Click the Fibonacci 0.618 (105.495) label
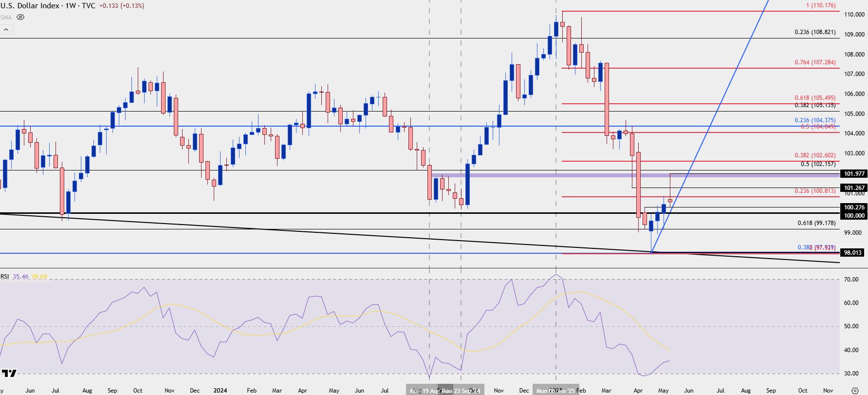The width and height of the screenshot is (868, 395). 815,98
